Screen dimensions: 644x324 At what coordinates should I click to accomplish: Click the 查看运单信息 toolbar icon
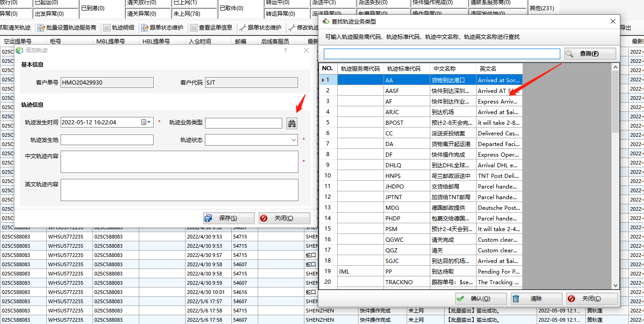click(194, 28)
